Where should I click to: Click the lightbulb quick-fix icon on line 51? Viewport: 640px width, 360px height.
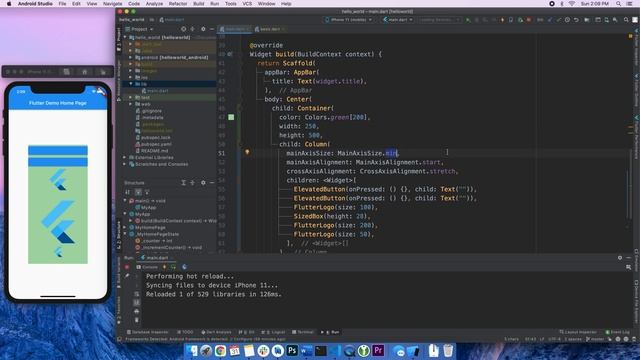pyautogui.click(x=247, y=152)
